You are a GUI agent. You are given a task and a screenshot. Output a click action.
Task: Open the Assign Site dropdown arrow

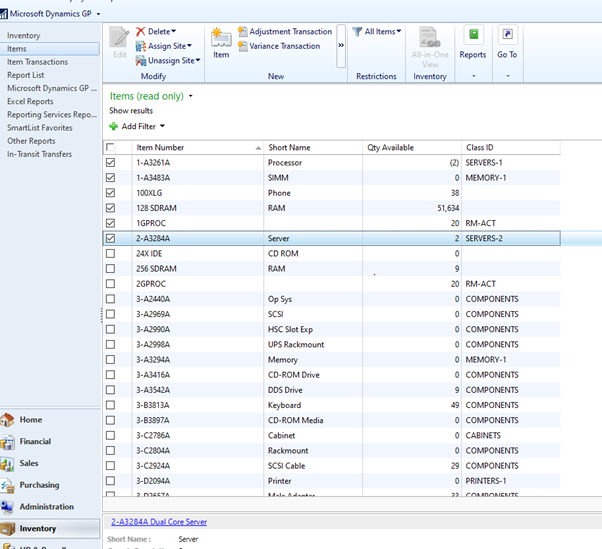(x=189, y=46)
